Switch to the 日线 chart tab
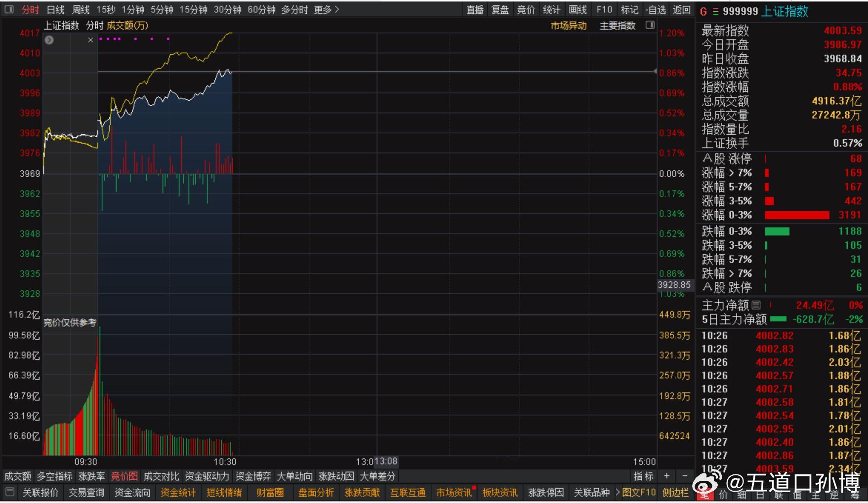The image size is (868, 503). [55, 9]
